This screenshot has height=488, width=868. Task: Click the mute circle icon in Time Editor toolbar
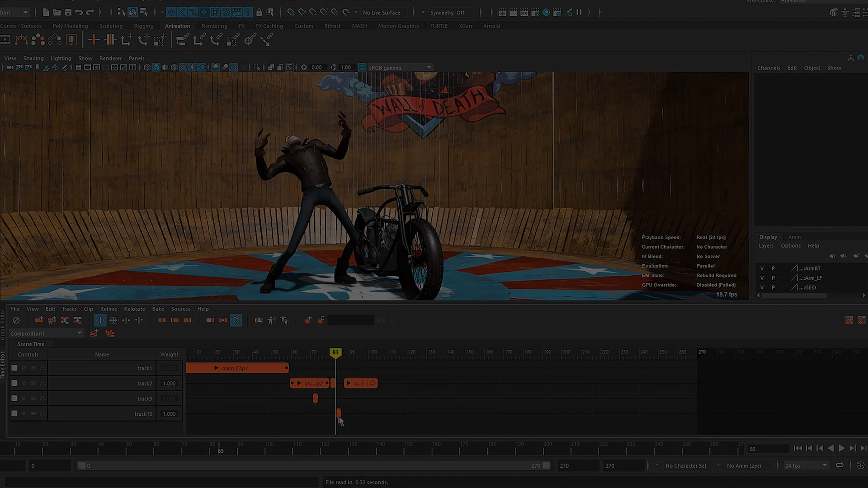(x=16, y=320)
